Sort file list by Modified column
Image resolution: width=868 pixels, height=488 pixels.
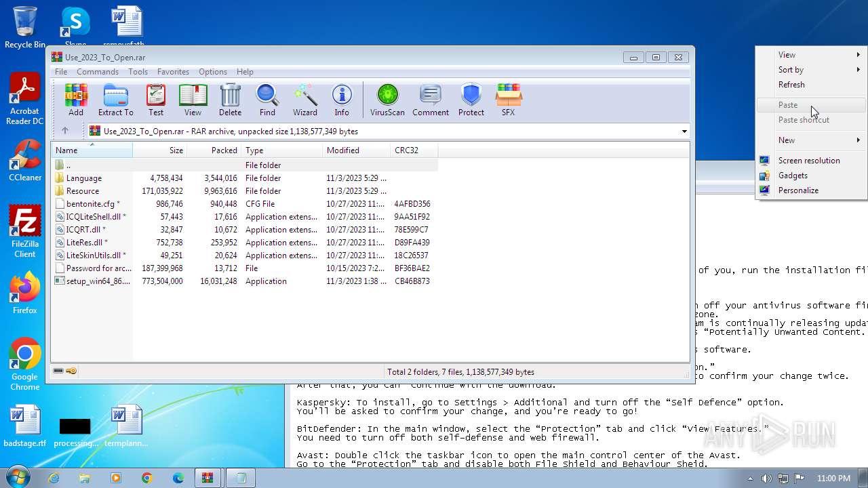(357, 150)
